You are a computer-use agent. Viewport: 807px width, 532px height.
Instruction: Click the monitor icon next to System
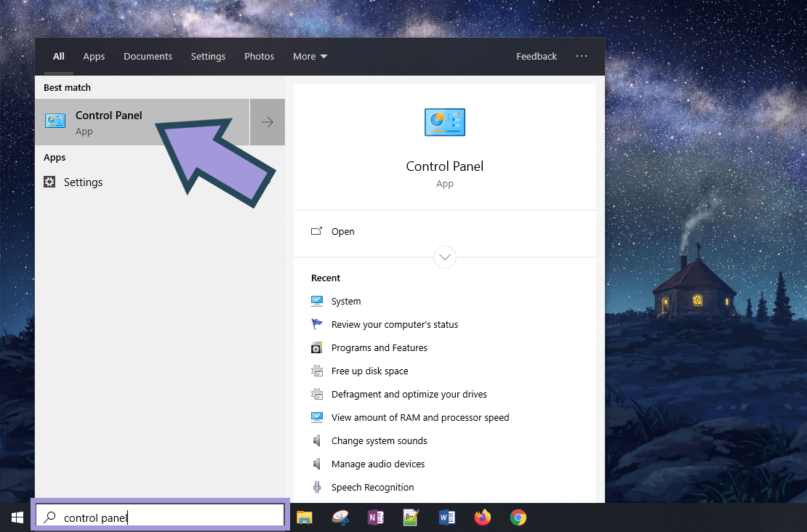pos(317,301)
